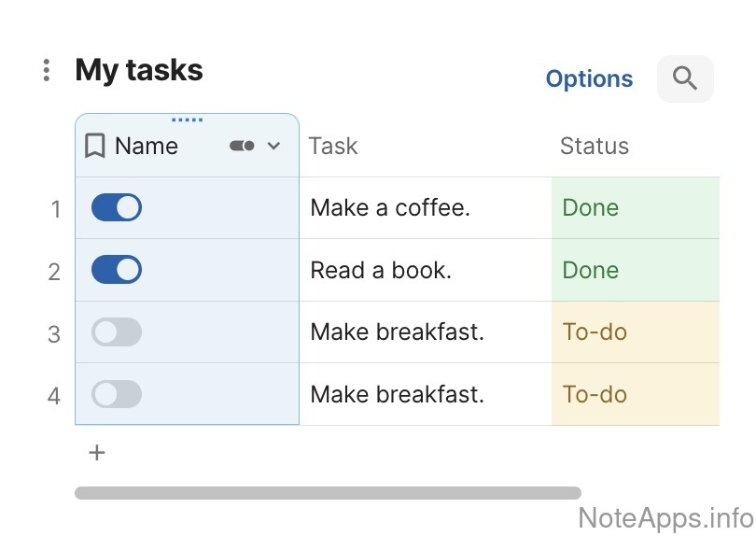The width and height of the screenshot is (756, 536).
Task: Click the My tasks table title
Action: pyautogui.click(x=139, y=70)
